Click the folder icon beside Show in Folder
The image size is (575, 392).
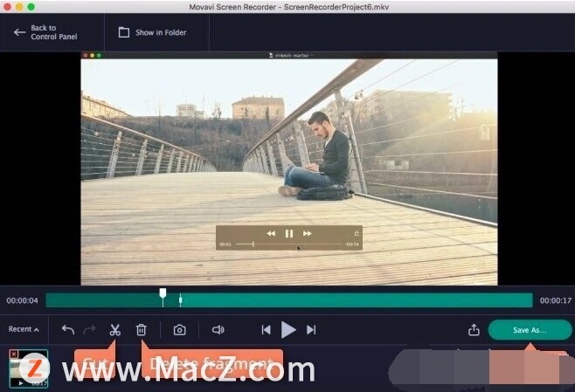click(x=124, y=32)
